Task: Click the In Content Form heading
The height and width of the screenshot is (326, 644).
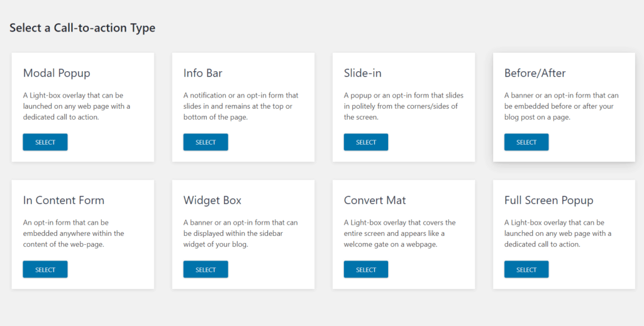Action: [x=64, y=200]
